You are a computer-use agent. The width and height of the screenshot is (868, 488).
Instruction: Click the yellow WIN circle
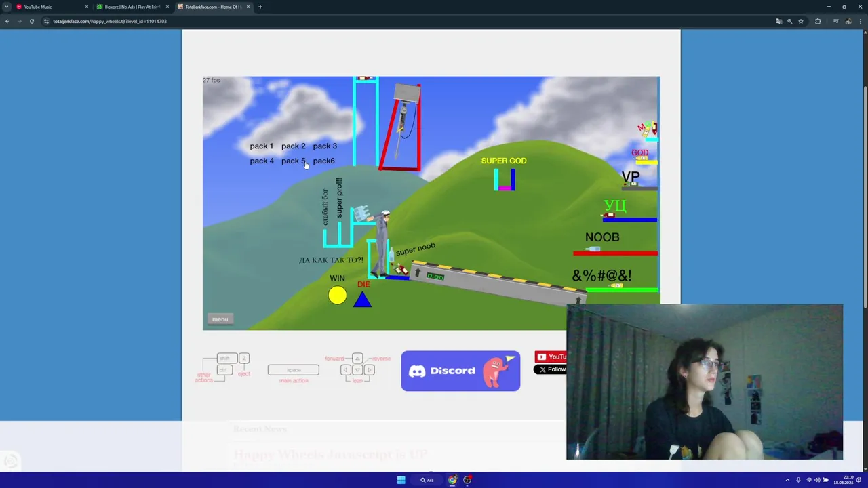pos(337,296)
